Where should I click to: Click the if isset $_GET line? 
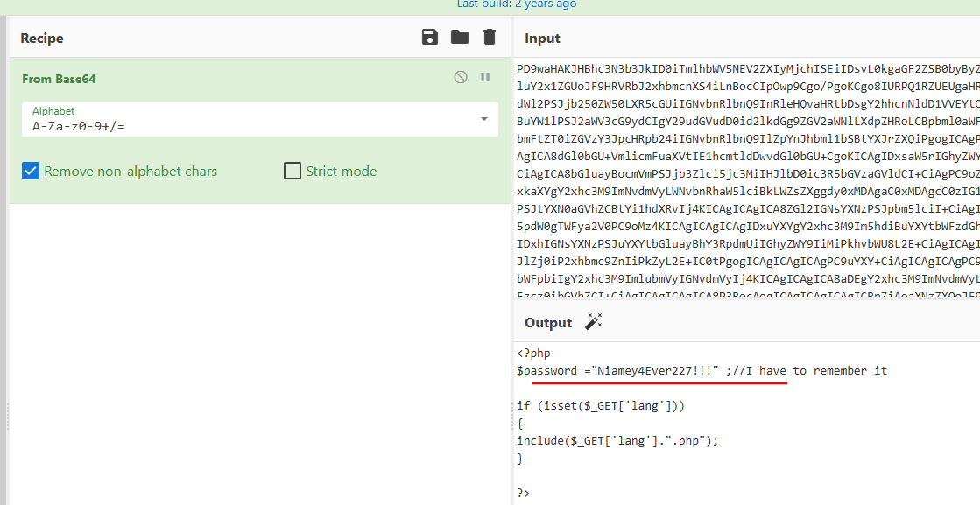pyautogui.click(x=601, y=406)
